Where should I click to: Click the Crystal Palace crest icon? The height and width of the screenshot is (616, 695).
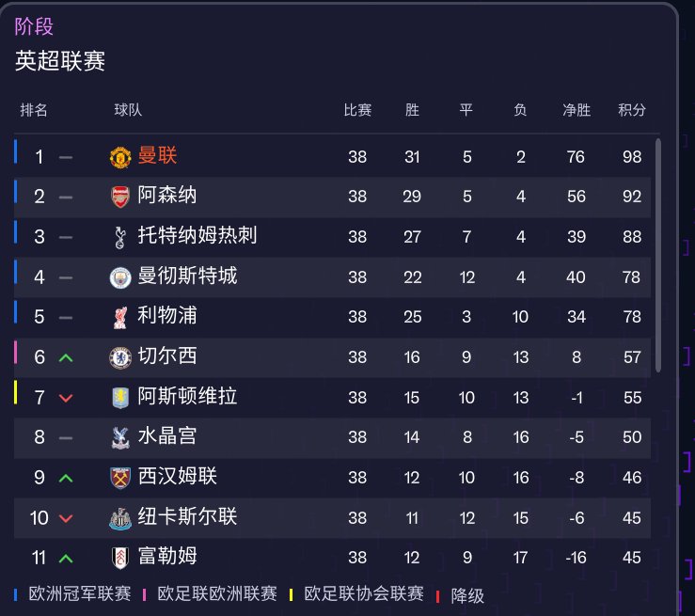point(119,437)
